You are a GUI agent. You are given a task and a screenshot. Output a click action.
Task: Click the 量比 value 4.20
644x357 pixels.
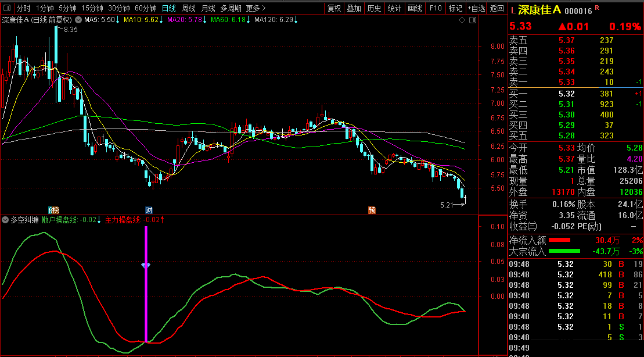[x=635, y=159]
